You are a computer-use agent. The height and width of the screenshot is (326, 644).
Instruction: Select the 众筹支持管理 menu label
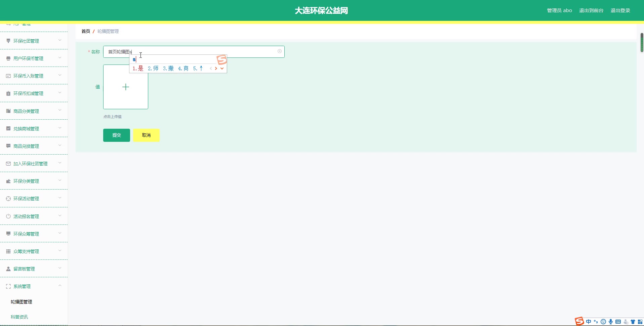pos(26,251)
